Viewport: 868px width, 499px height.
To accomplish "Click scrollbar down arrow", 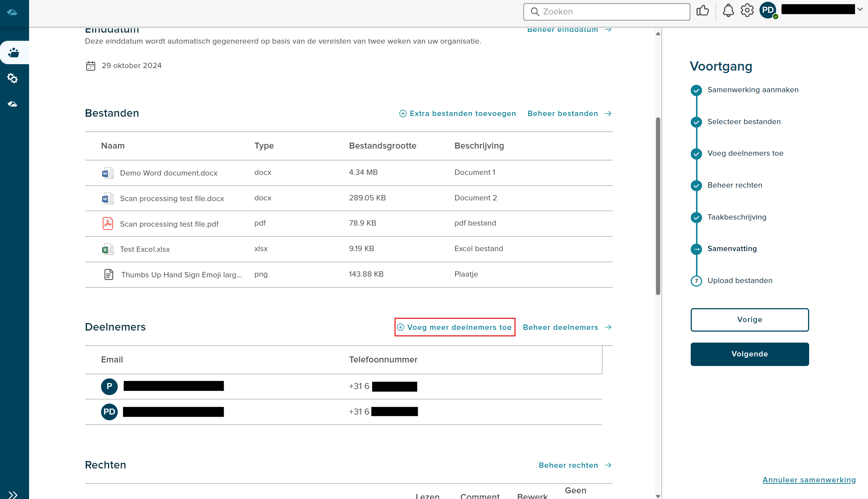I will tap(658, 496).
